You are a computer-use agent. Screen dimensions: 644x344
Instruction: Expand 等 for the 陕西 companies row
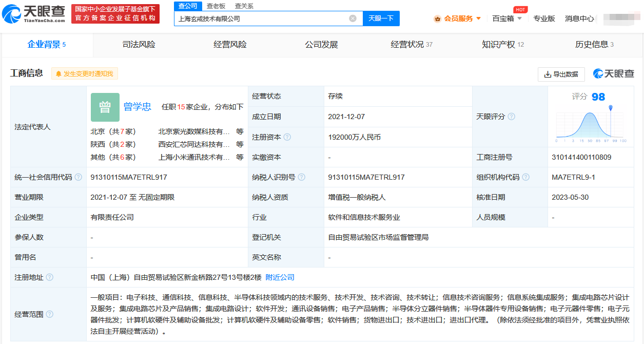point(240,144)
